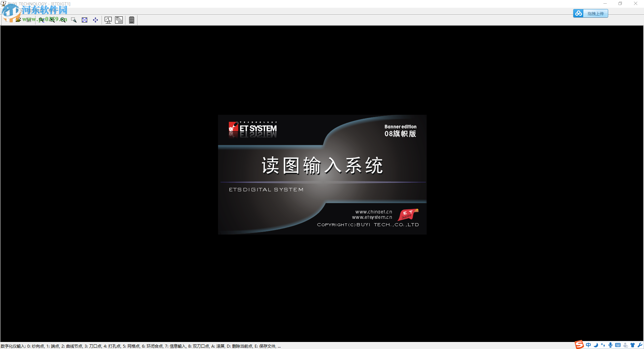
Task: Toggle full/half width with the moon icon
Action: pos(596,345)
